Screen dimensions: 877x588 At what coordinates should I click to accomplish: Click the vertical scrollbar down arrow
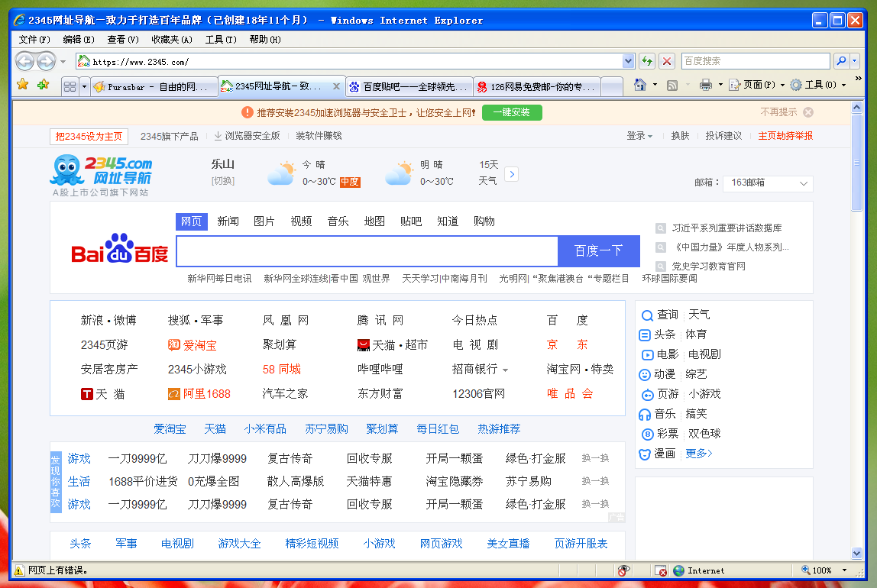(857, 554)
